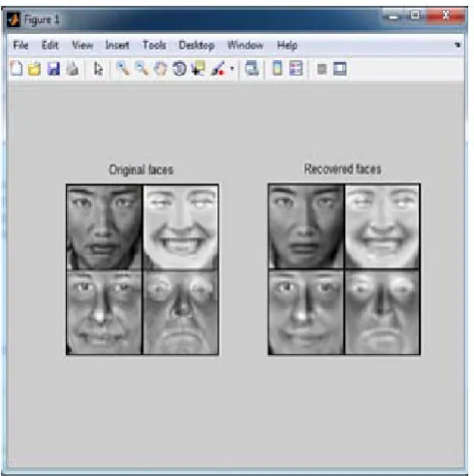Open the Tools menu

pos(154,45)
